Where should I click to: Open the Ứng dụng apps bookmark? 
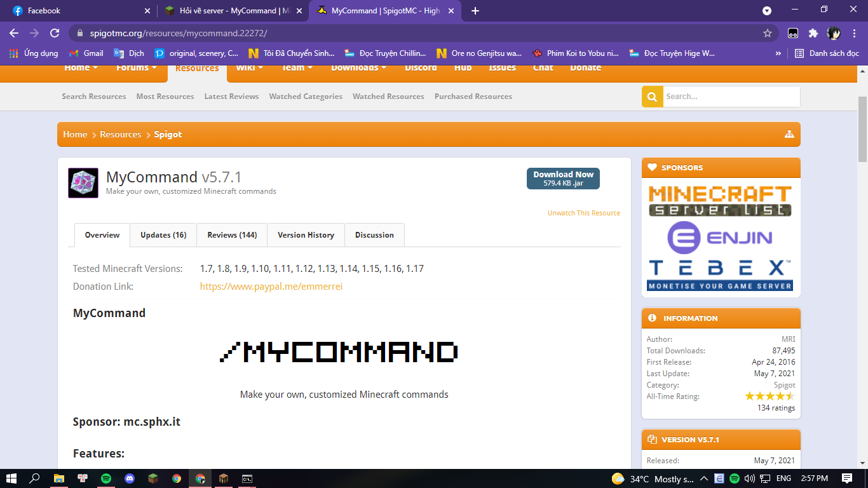coord(34,53)
